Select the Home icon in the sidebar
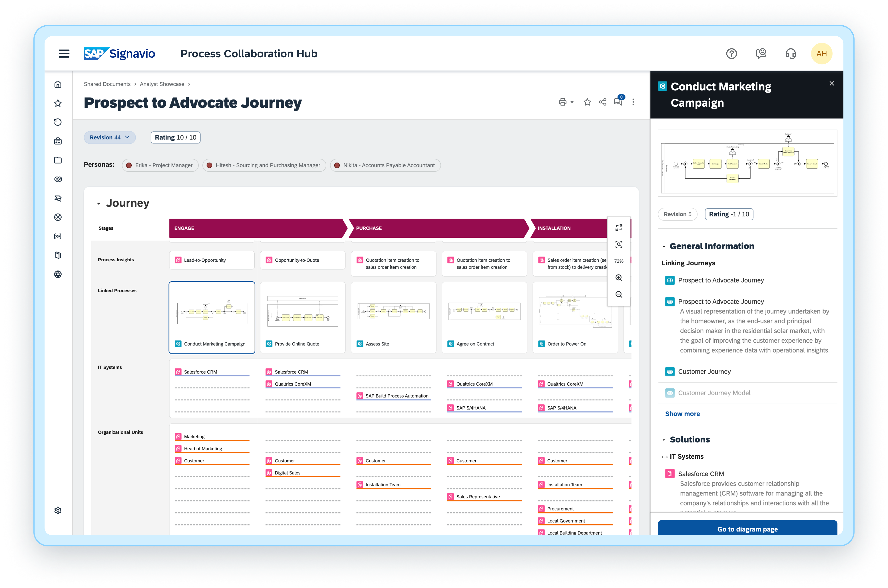 pyautogui.click(x=58, y=84)
